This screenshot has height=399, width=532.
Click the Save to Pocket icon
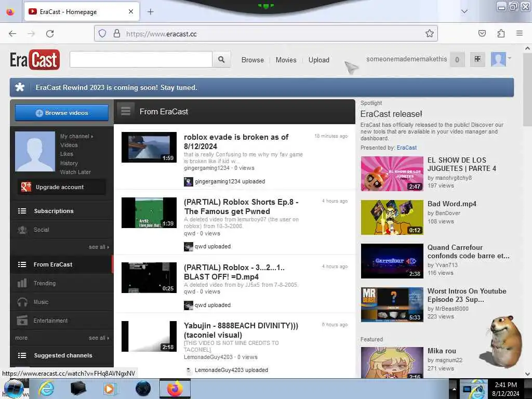coord(482,33)
